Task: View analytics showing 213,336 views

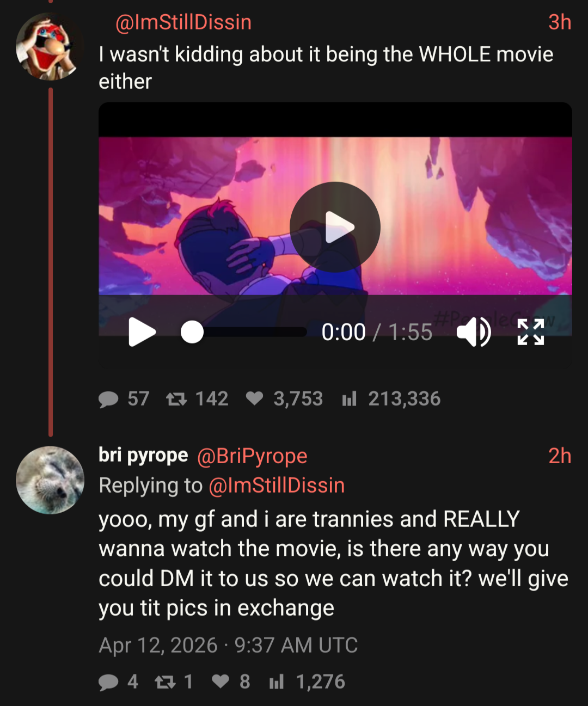Action: point(349,399)
